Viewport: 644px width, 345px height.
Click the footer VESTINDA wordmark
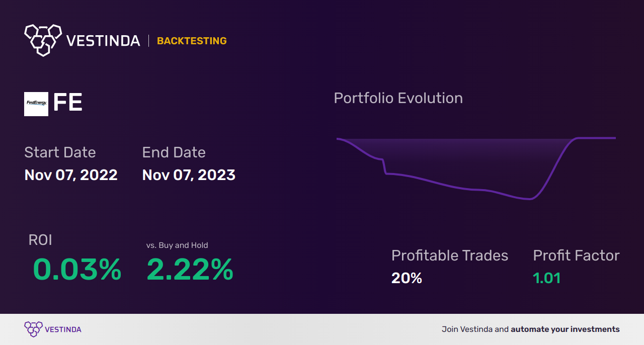click(63, 329)
